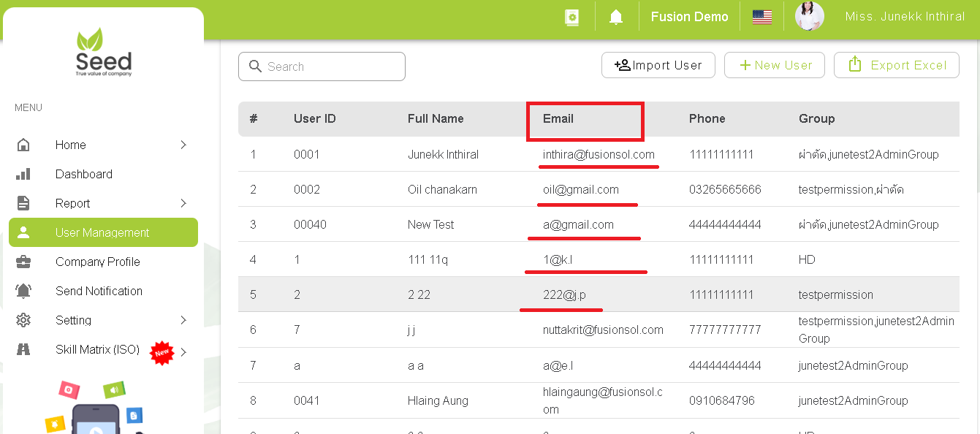
Task: Click the notification bell in the top bar
Action: click(616, 16)
